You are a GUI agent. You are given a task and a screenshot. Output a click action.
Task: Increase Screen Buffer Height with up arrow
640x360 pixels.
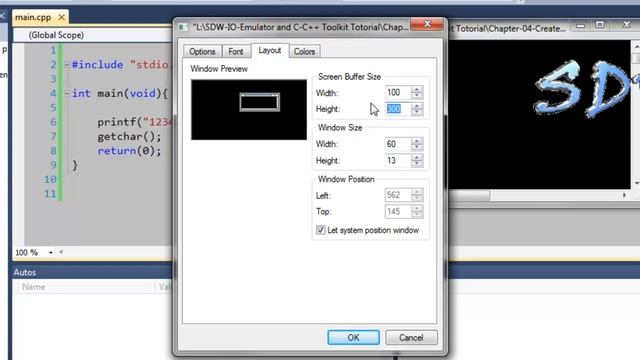[x=417, y=106]
